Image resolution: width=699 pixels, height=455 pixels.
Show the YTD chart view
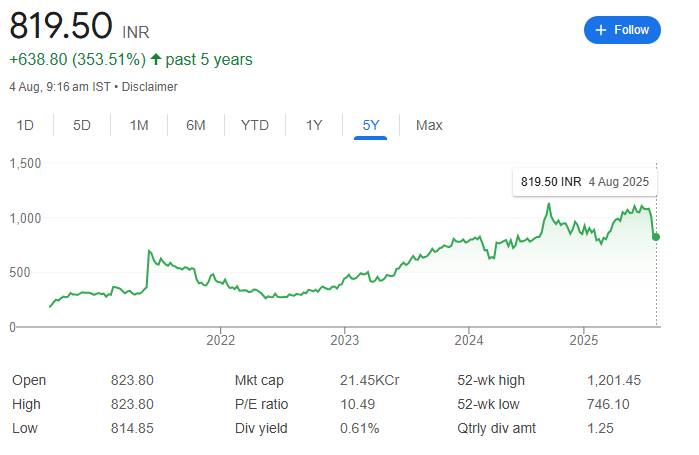pyautogui.click(x=255, y=125)
